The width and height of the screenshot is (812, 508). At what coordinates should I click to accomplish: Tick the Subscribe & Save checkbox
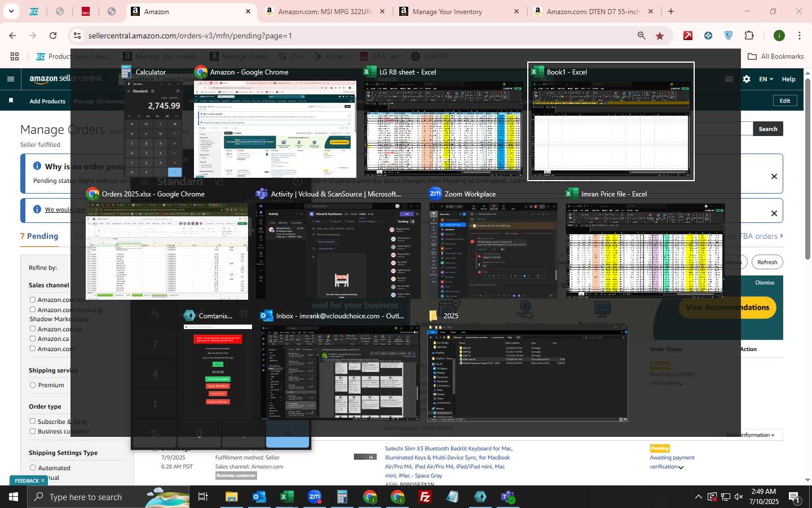pyautogui.click(x=33, y=421)
